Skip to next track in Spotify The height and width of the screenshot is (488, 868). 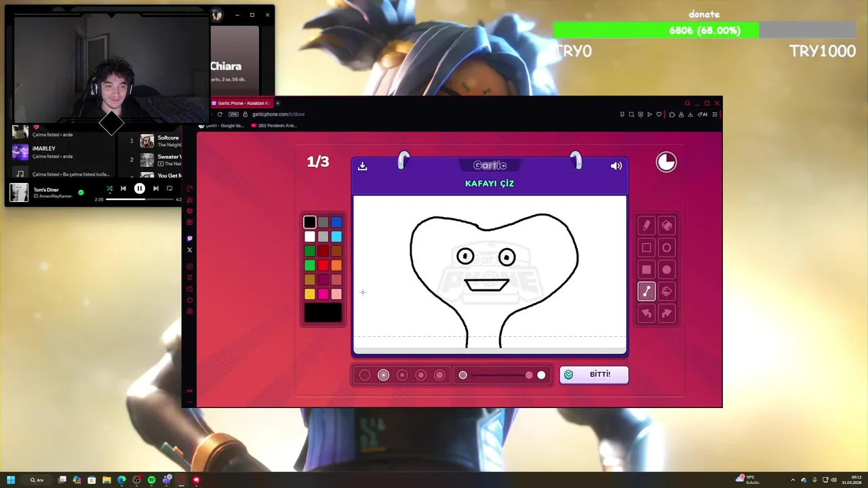156,189
